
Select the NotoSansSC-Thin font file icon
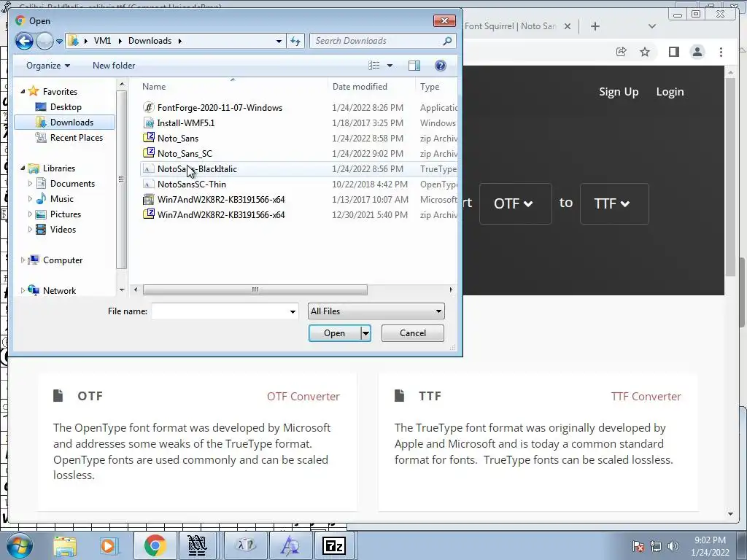tap(149, 184)
